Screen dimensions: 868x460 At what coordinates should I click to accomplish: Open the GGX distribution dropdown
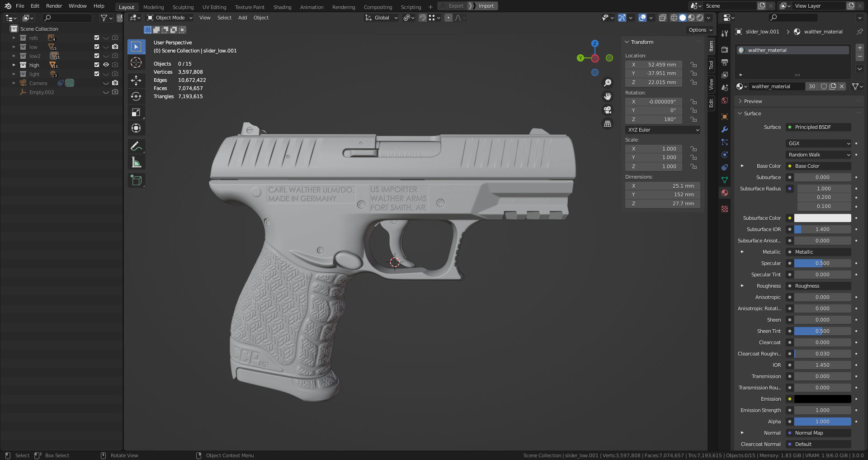point(819,143)
